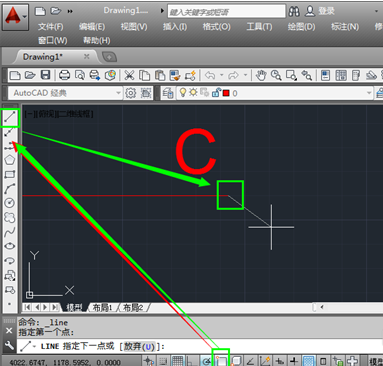Select the Polygon tool
The height and width of the screenshot is (366, 383).
pyautogui.click(x=10, y=160)
